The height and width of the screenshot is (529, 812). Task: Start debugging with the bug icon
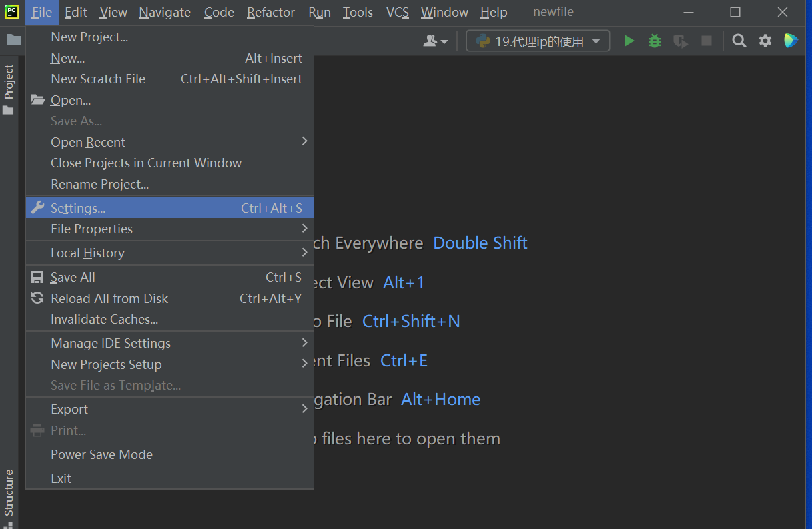pos(655,41)
